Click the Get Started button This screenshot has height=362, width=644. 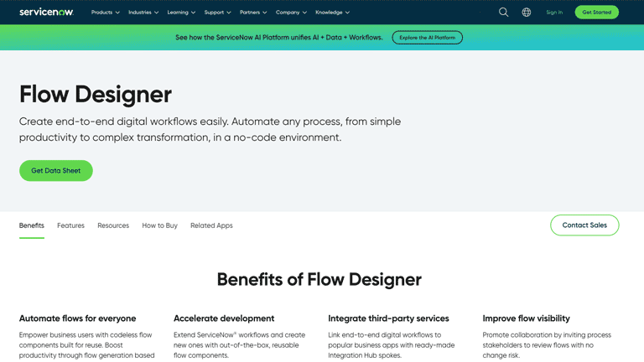tap(597, 13)
